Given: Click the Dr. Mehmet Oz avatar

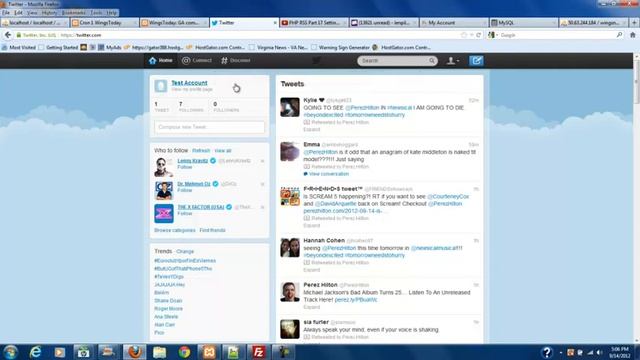Looking at the screenshot, I should 164,191.
